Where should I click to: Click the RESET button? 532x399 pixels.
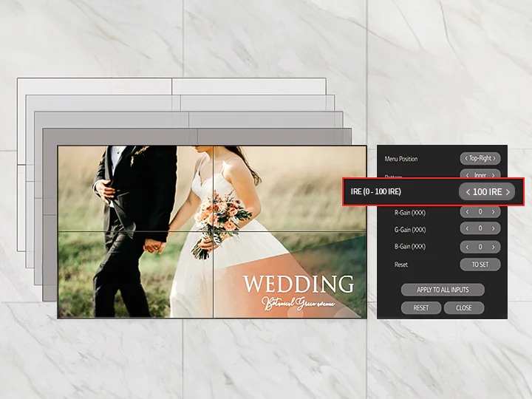pyautogui.click(x=421, y=307)
